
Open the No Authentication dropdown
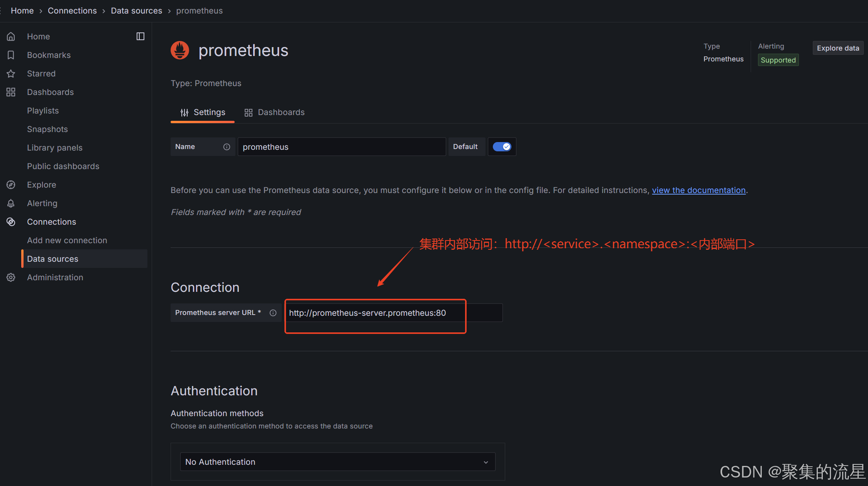[x=337, y=462]
